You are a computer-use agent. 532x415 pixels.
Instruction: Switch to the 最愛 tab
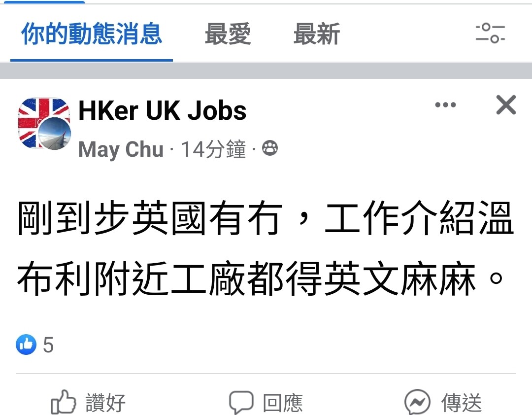coord(228,34)
